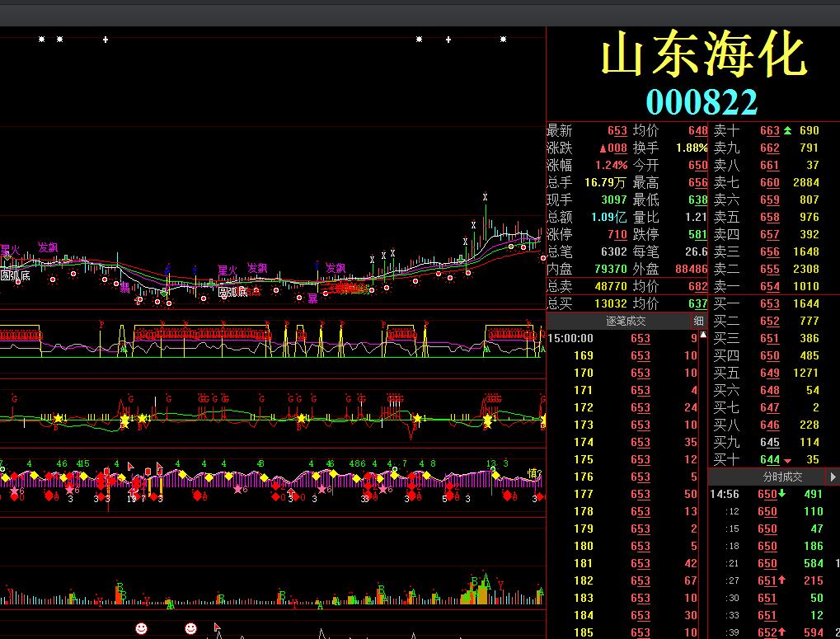Click the 卖九 label in the order book
The height and width of the screenshot is (639, 840).
coord(726,148)
